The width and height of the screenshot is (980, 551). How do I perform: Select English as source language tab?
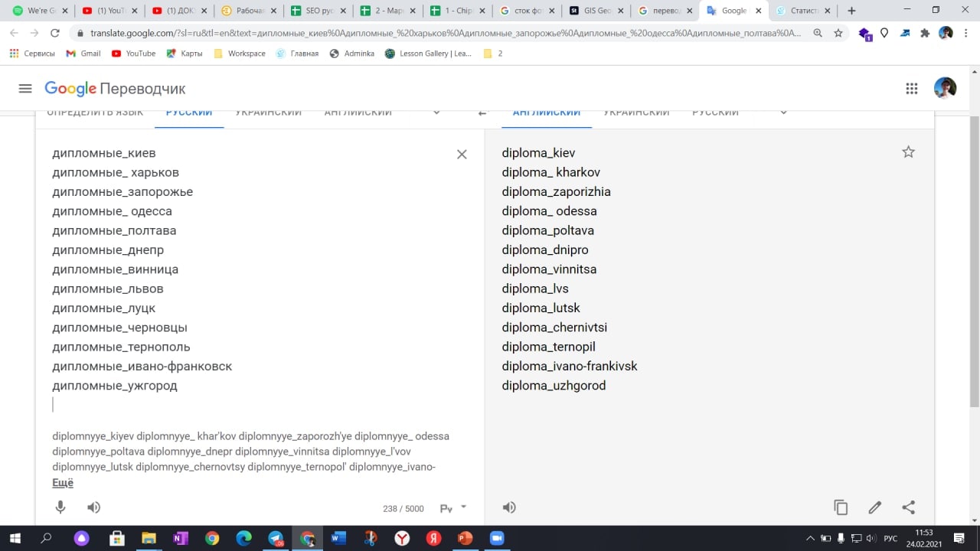[358, 112]
